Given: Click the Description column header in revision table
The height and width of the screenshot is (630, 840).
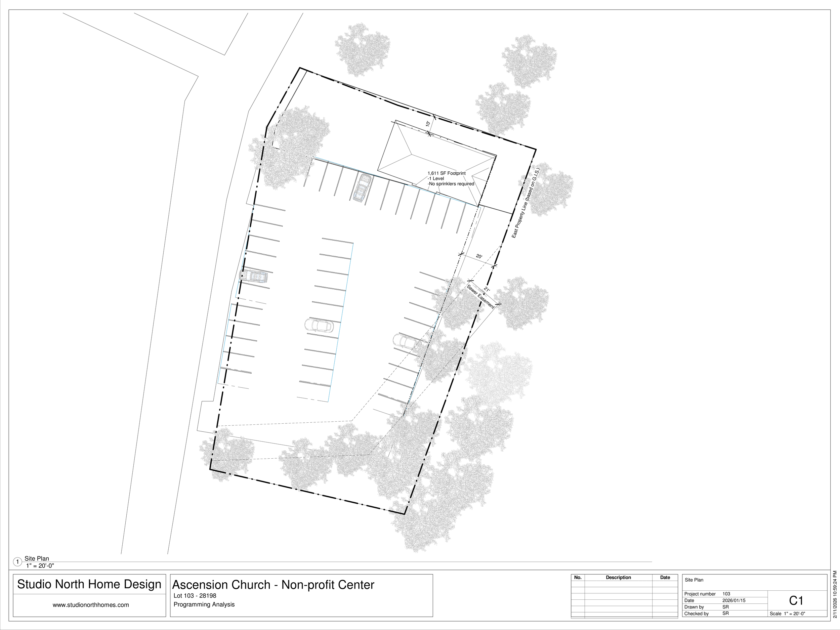Looking at the screenshot, I should pos(618,578).
